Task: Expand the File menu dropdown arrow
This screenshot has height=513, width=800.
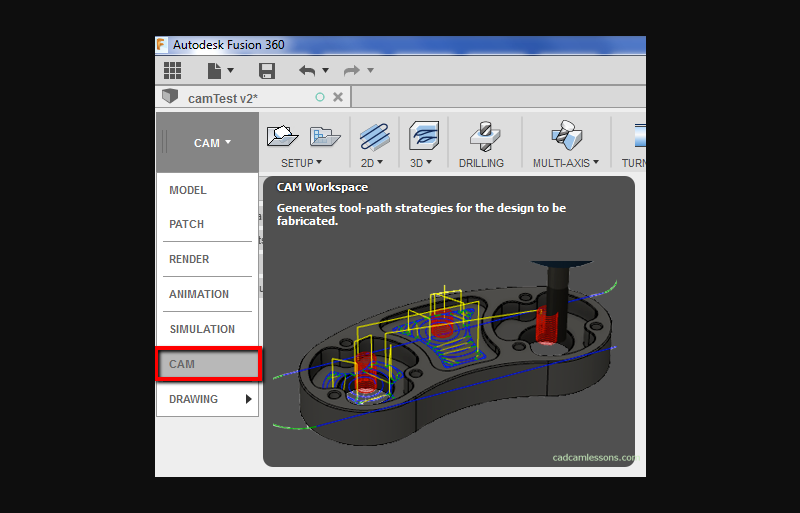Action: click(231, 70)
